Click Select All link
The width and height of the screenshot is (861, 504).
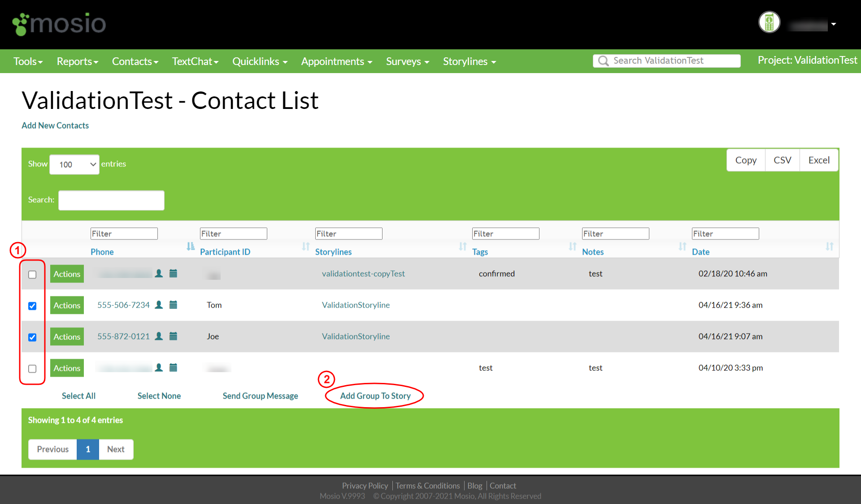(x=78, y=396)
